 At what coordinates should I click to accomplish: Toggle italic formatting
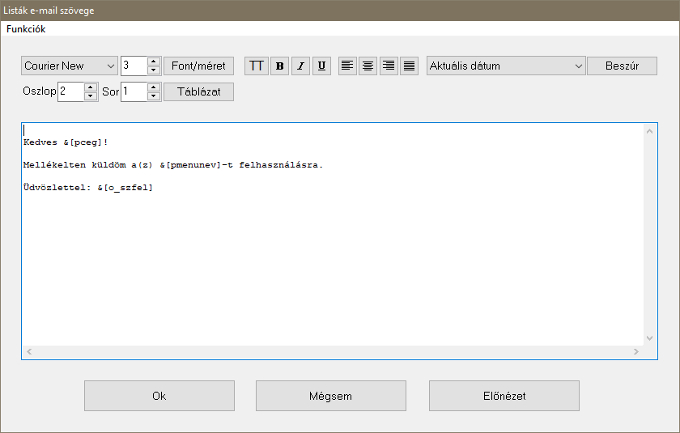pyautogui.click(x=300, y=66)
